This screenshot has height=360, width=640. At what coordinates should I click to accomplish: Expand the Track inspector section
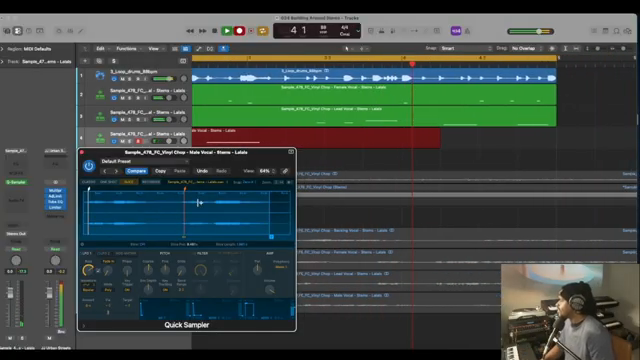click(x=2, y=62)
